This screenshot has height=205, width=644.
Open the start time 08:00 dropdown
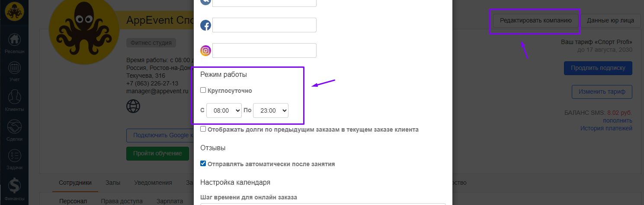(x=224, y=110)
